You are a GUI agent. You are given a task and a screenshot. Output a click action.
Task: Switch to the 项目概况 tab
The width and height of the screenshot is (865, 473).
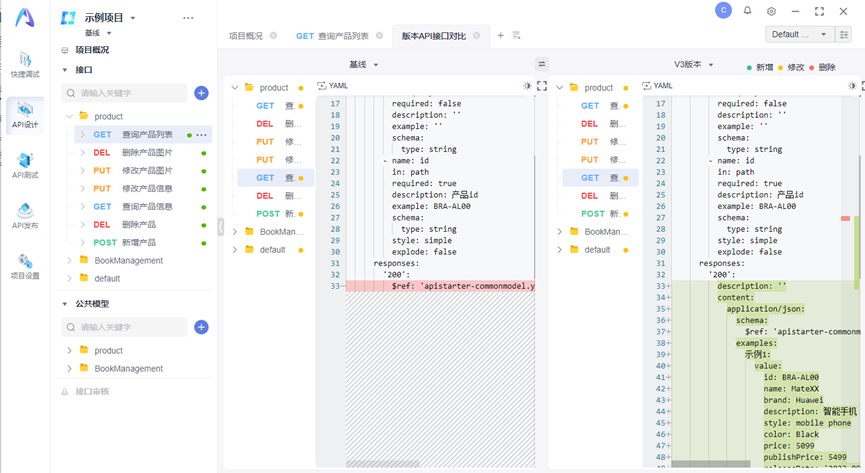click(246, 36)
